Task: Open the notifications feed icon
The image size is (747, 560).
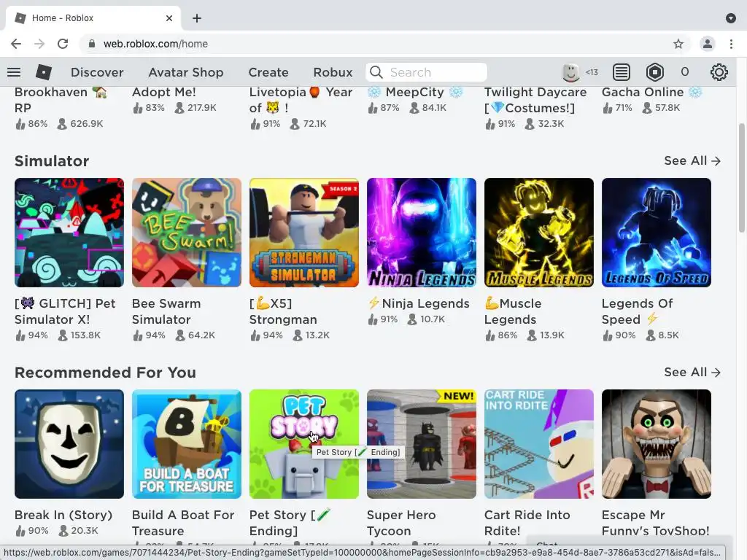Action: tap(622, 72)
